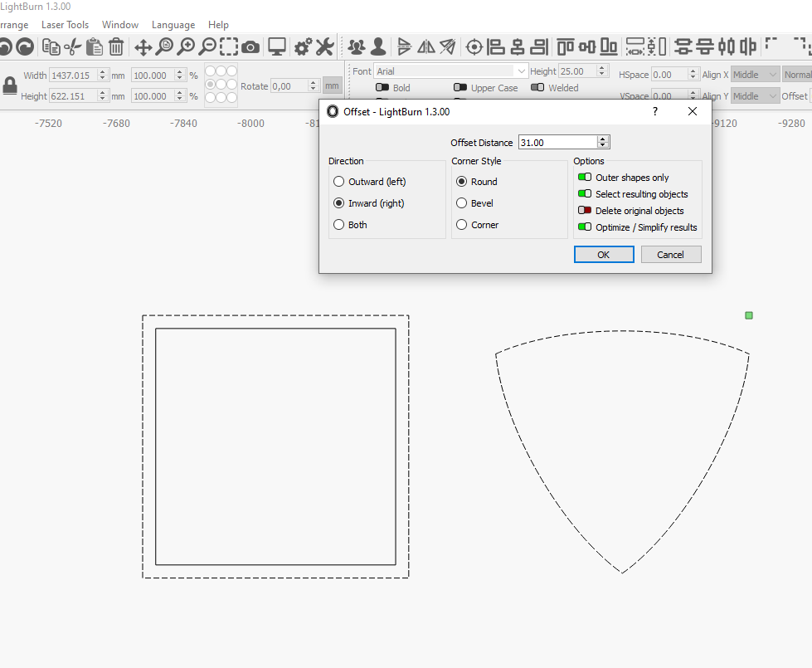Click the question mark help button
812x668 pixels.
[x=655, y=111]
